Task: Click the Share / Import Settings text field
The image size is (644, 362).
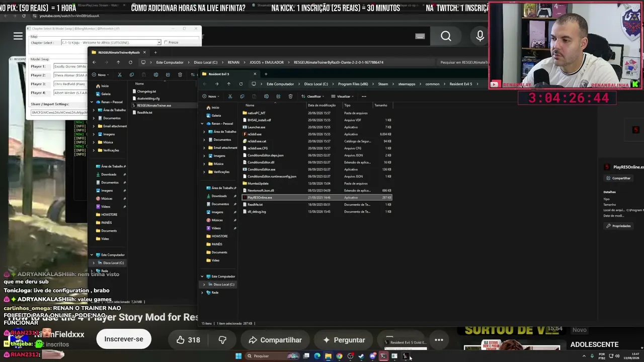Action: [59, 112]
